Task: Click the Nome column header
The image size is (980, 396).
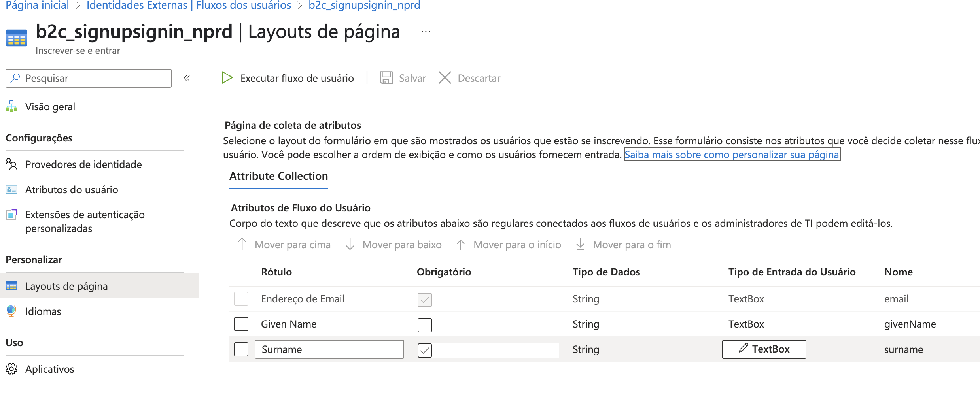Action: (899, 272)
